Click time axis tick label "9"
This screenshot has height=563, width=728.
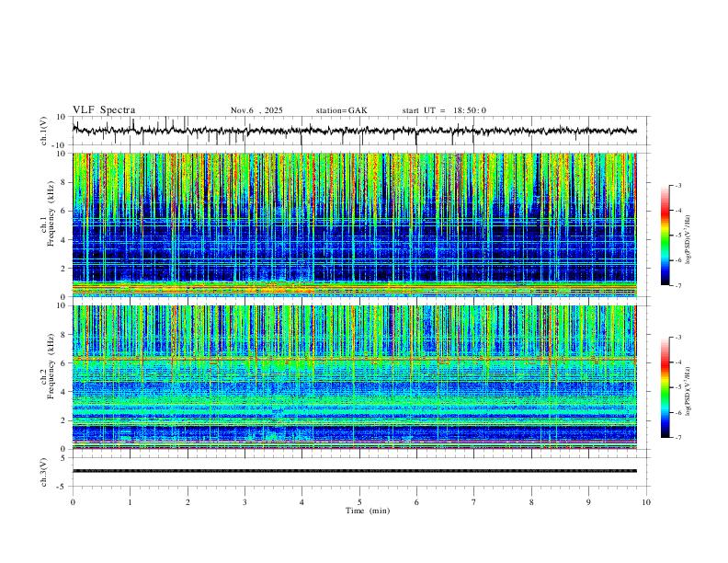point(588,502)
